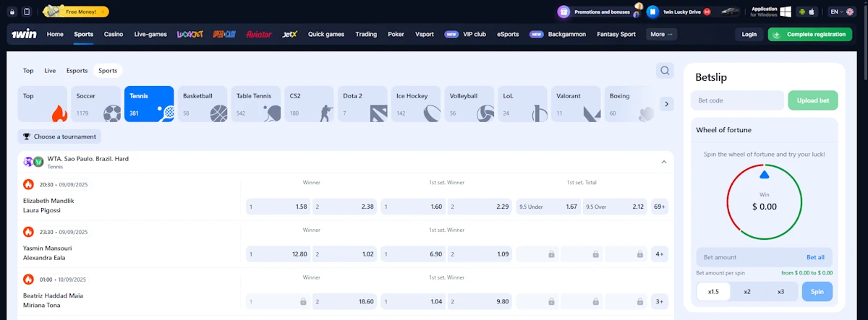Expand 3+ more markets for Haddad Maia match
Screen dimensions: 868x320
tap(660, 302)
